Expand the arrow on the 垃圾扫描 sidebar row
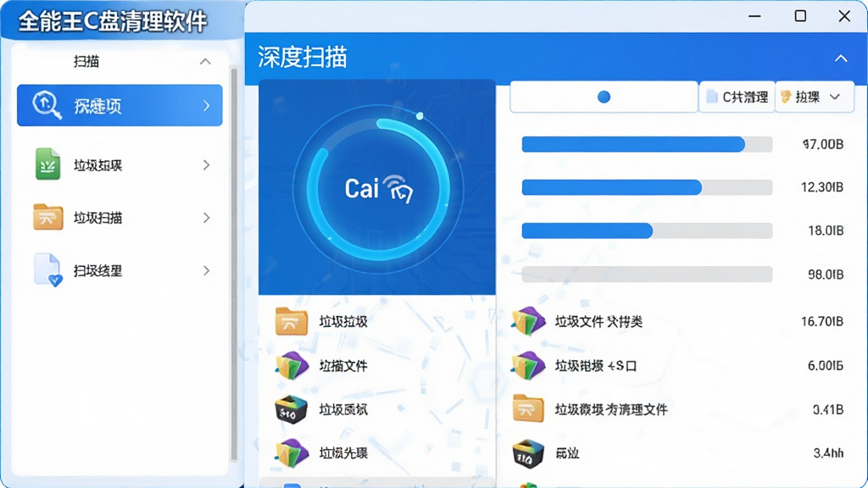This screenshot has height=488, width=868. (207, 218)
